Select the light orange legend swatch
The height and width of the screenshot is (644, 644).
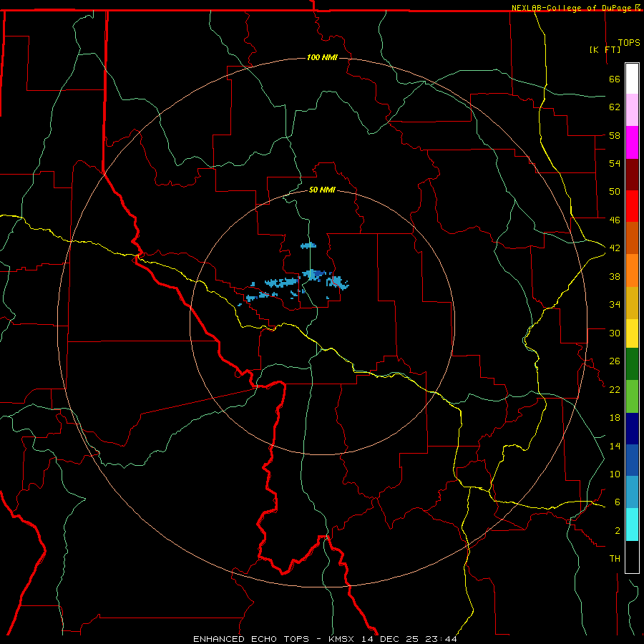[x=632, y=270]
